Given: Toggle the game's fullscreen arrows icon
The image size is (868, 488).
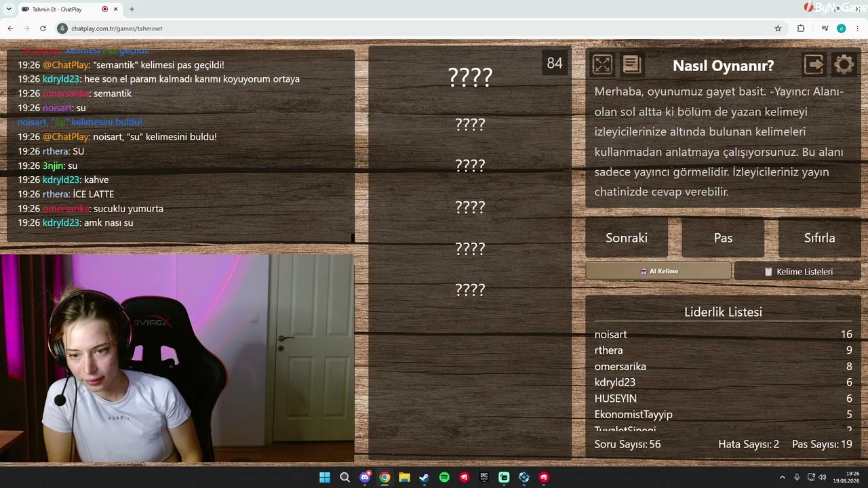Looking at the screenshot, I should 602,64.
